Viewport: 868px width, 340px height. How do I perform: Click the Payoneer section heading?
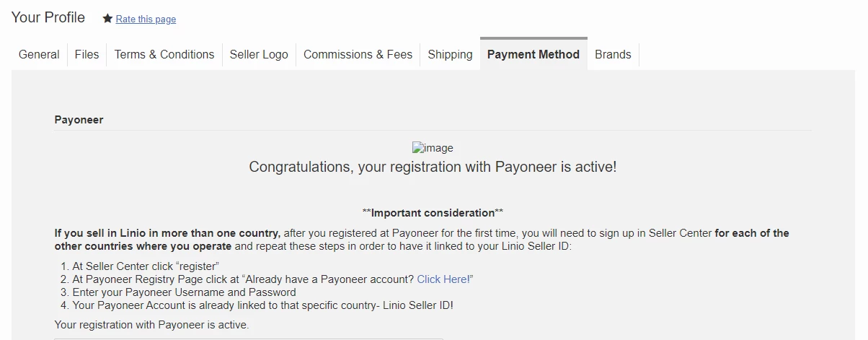tap(79, 120)
